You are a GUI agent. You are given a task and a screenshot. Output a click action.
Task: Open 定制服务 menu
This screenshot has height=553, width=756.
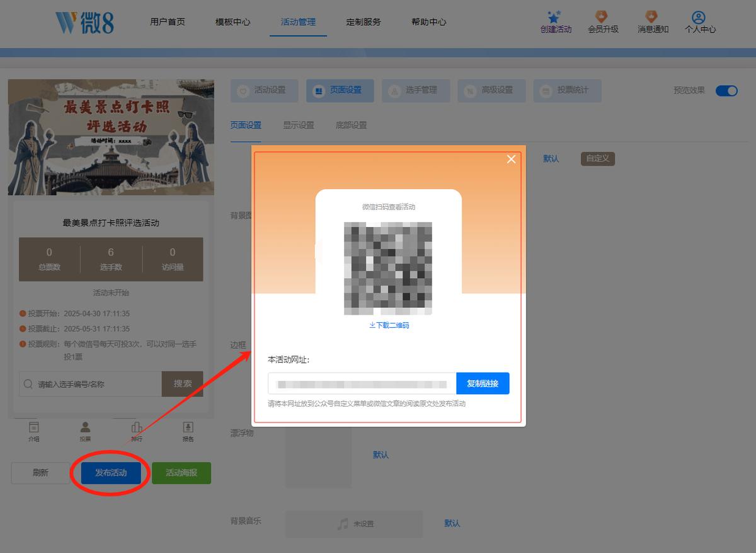364,22
